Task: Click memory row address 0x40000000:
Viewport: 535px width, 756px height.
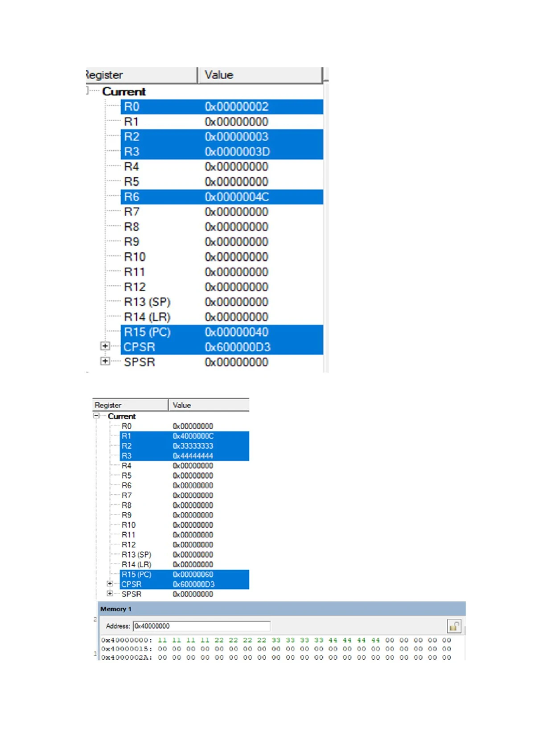Action: 127,640
